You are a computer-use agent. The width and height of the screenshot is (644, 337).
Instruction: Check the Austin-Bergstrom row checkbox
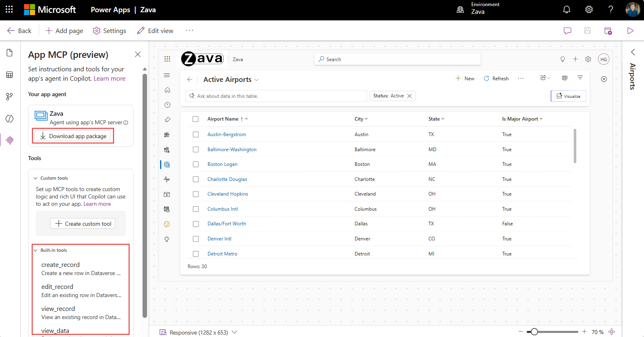(196, 134)
